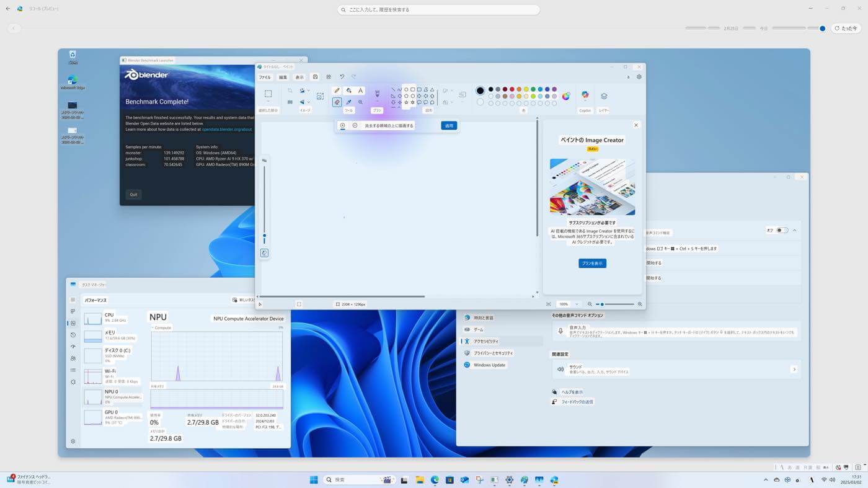Click the show plans button in Image Creator

[x=592, y=264]
